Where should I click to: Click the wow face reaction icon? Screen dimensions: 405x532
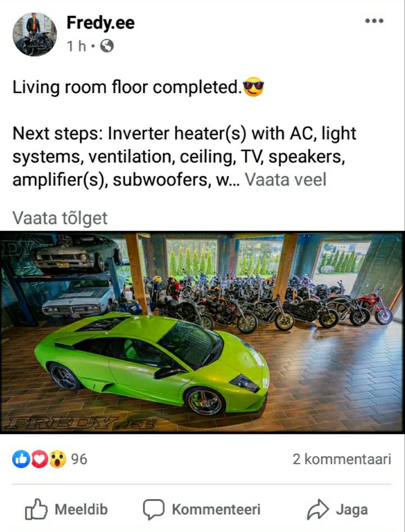[x=58, y=459]
